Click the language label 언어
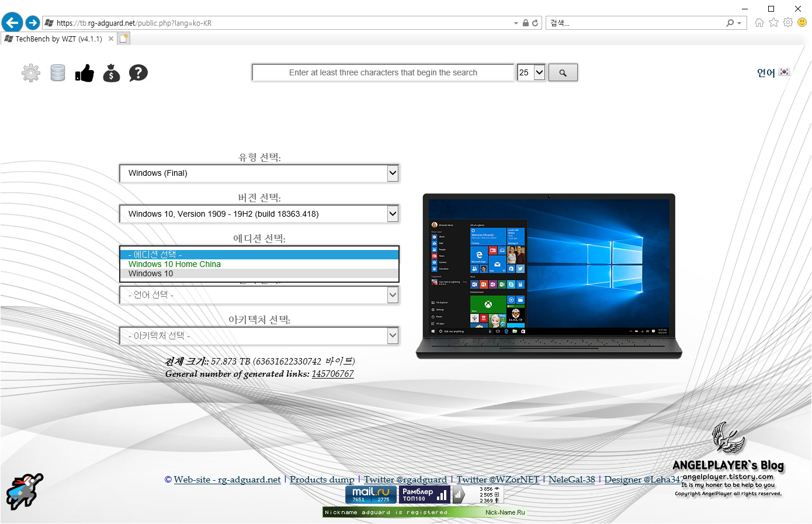812x524 pixels. (x=766, y=72)
